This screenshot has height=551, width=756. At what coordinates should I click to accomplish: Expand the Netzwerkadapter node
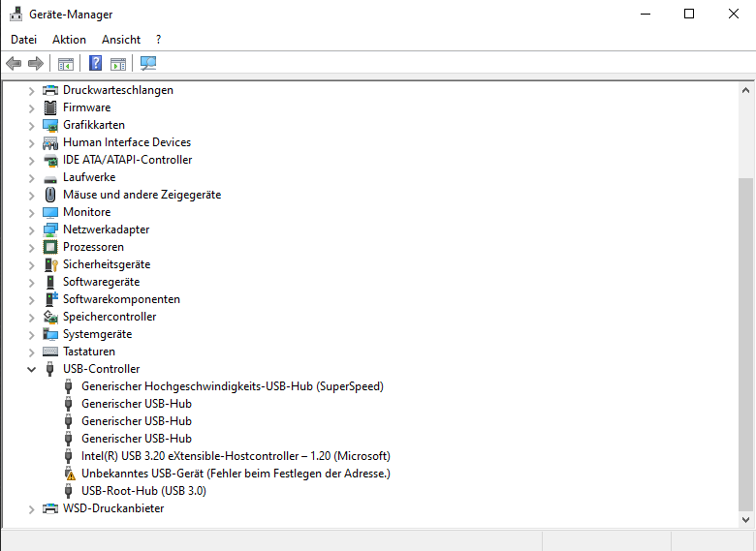click(x=31, y=230)
